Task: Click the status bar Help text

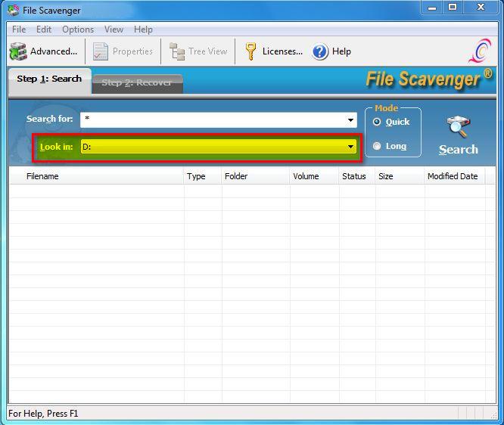Action: coord(43,414)
